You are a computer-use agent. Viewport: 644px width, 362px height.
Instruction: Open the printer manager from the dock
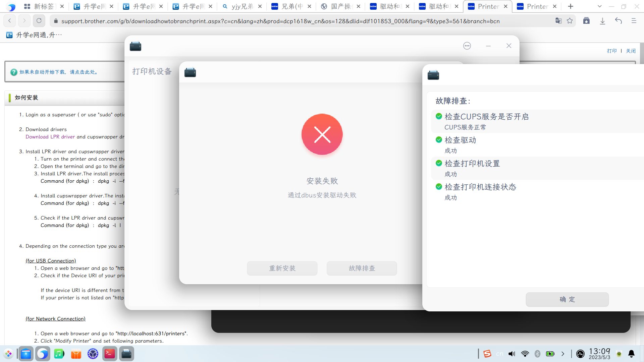[x=126, y=354]
